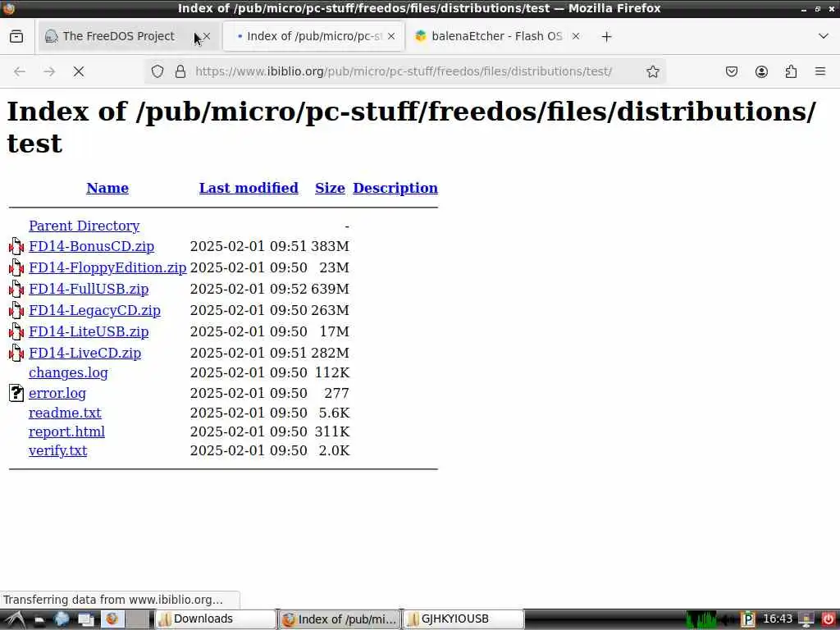Switch to the GJHKYIOUSB window in taskbar
Viewport: 840px width, 630px height.
point(463,619)
